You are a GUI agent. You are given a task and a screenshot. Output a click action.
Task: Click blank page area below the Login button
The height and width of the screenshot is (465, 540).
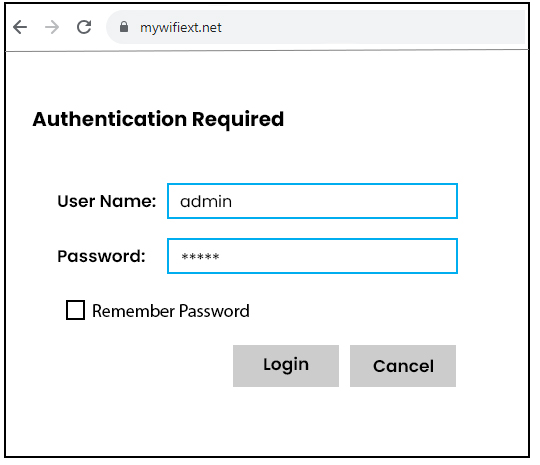point(286,422)
